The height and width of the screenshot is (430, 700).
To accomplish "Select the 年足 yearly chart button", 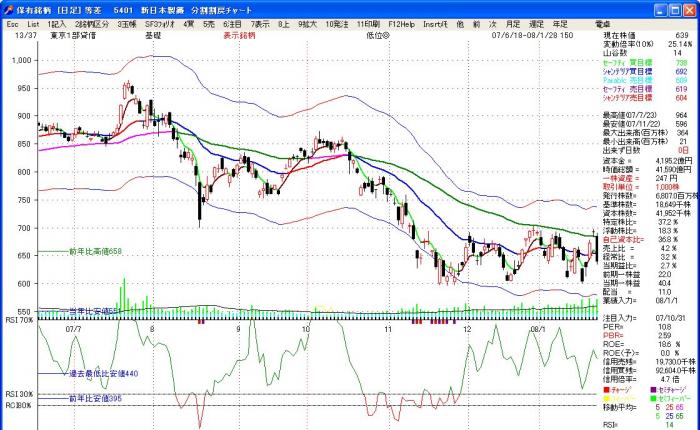I will (560, 22).
